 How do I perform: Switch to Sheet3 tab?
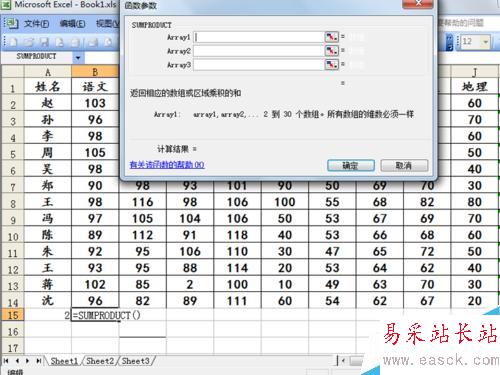[135, 361]
